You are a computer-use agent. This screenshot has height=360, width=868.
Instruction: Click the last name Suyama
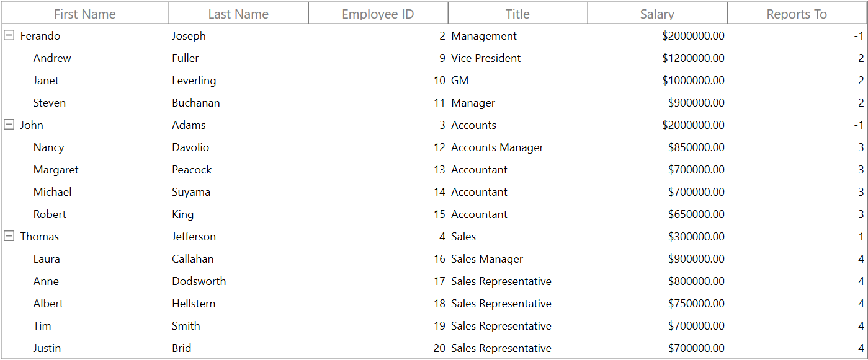point(191,192)
